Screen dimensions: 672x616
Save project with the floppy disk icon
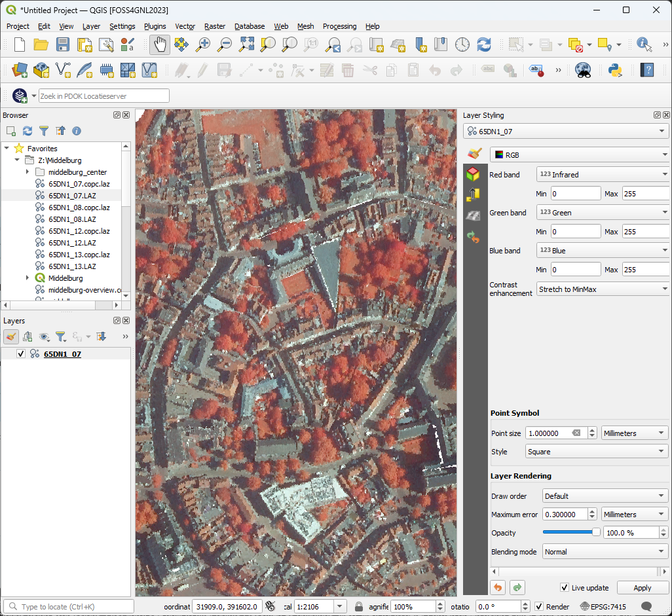click(x=63, y=45)
